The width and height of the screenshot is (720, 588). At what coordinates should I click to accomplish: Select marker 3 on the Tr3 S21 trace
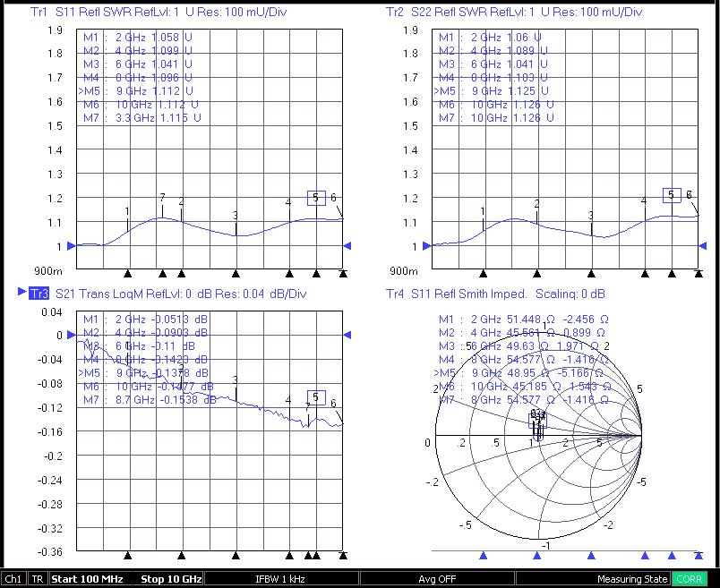236,380
